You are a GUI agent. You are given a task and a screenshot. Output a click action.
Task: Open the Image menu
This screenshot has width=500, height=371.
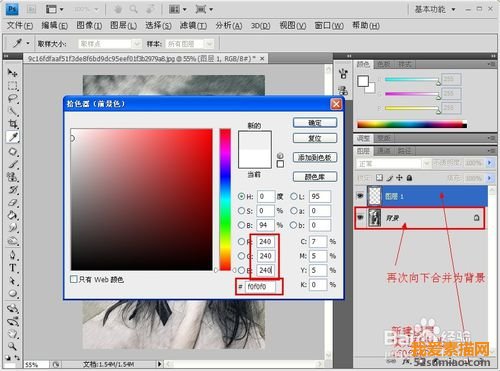point(89,26)
